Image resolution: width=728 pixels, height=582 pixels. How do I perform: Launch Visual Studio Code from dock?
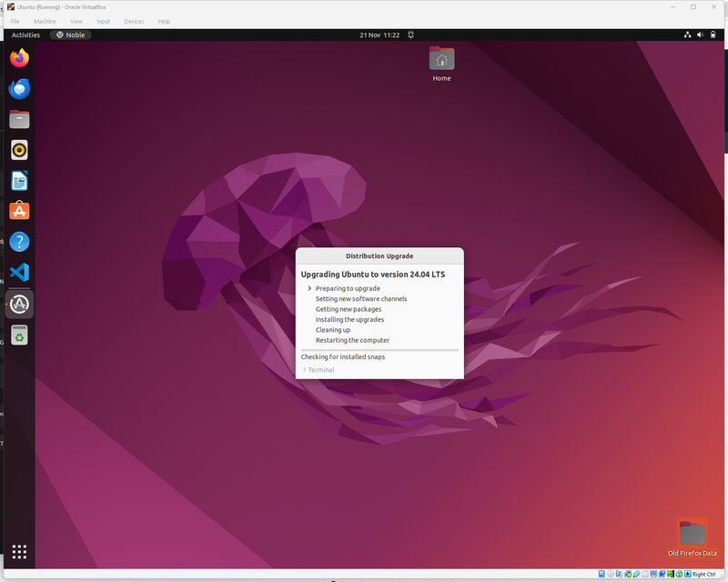[19, 273]
